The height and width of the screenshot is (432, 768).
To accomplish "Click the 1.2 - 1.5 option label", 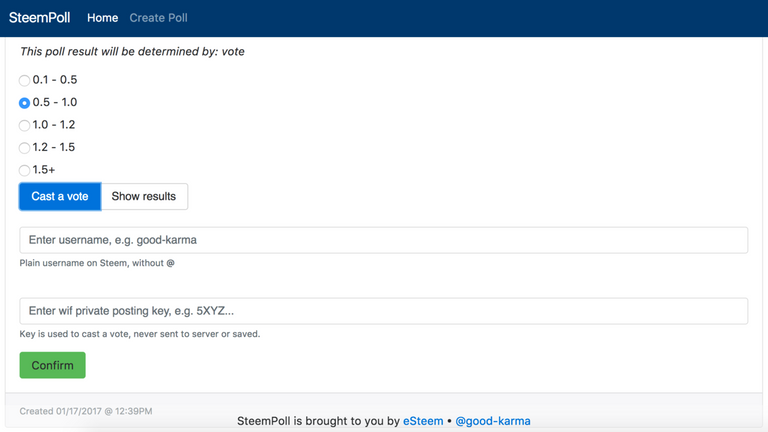I will [x=54, y=147].
